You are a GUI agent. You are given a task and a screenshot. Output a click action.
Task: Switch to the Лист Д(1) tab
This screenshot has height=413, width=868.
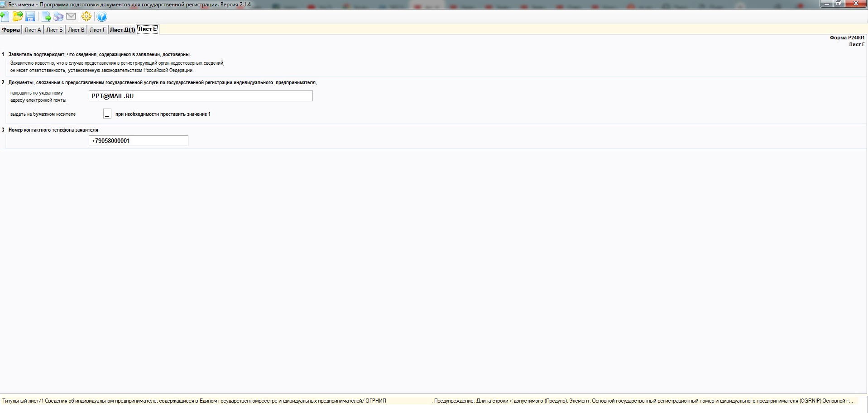coord(122,30)
